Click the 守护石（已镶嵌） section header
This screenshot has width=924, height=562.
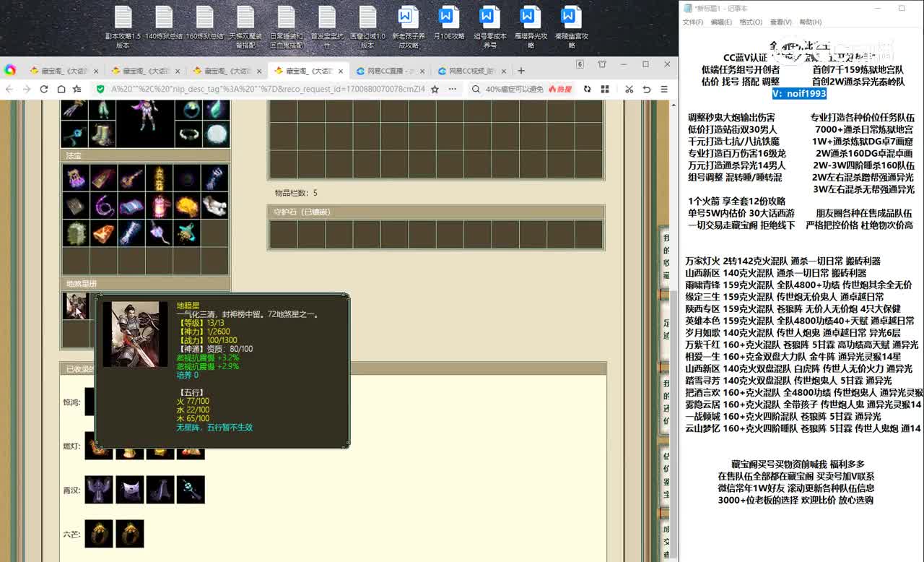[x=436, y=212]
